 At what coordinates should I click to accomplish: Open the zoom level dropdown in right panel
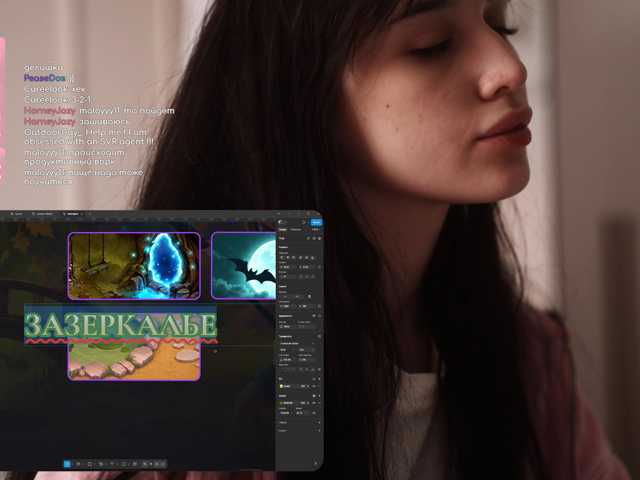tap(316, 230)
